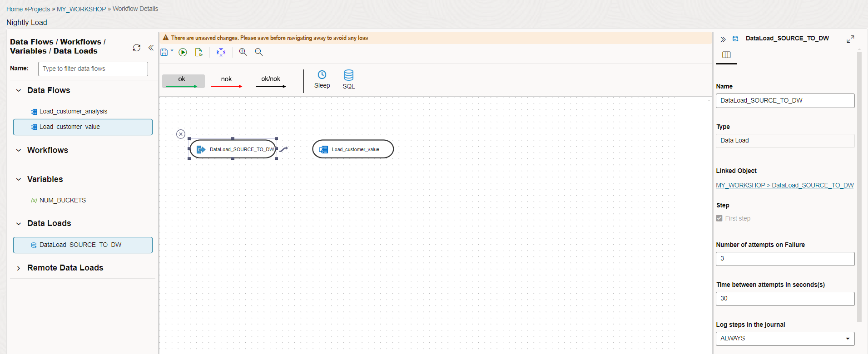The width and height of the screenshot is (868, 354).
Task: Select the nok red arrow connector
Action: (226, 81)
